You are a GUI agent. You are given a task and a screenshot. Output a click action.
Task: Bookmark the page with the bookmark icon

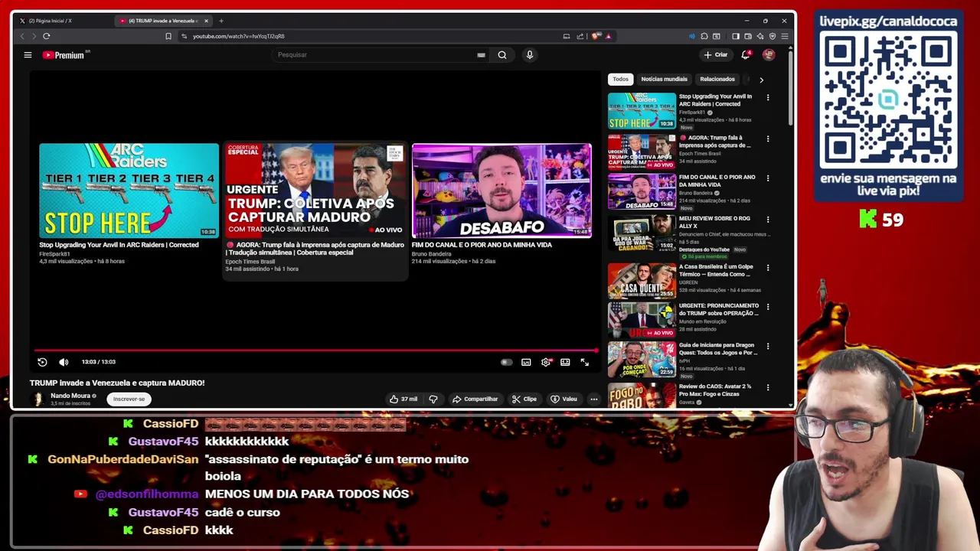pos(168,36)
